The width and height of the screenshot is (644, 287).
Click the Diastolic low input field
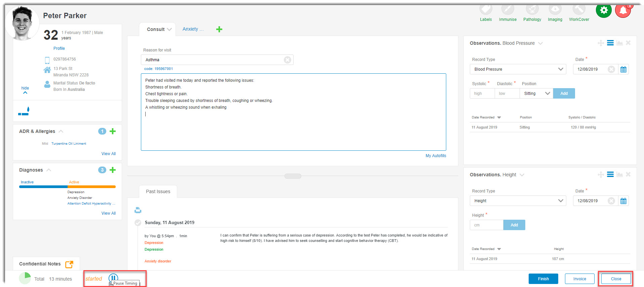point(507,94)
